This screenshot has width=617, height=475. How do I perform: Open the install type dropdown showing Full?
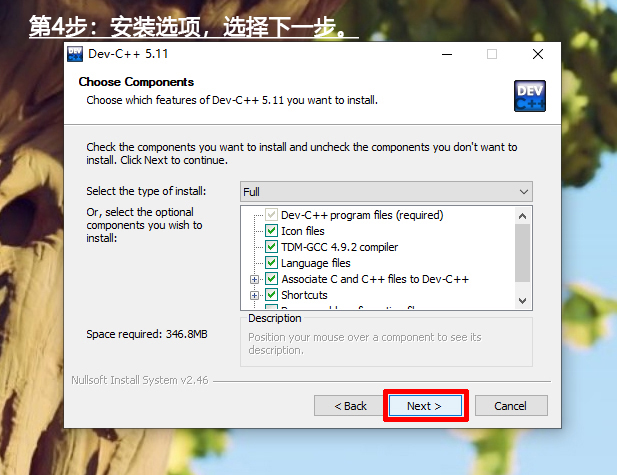click(x=386, y=192)
